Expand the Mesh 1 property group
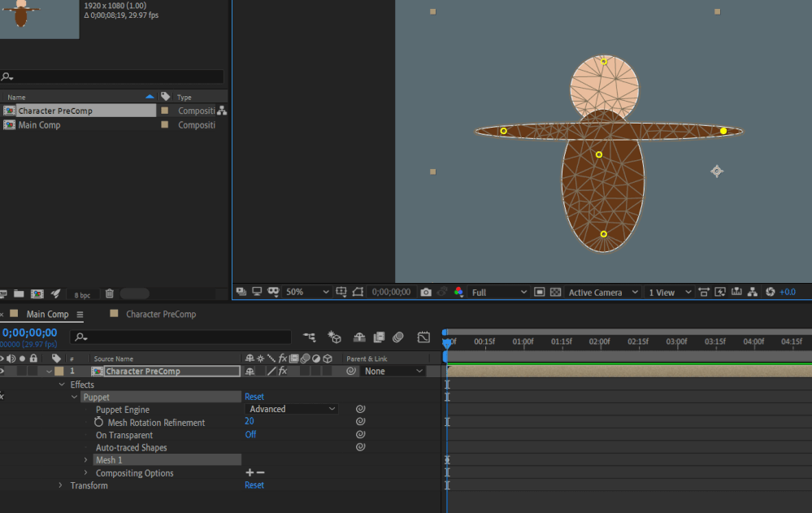 click(85, 460)
